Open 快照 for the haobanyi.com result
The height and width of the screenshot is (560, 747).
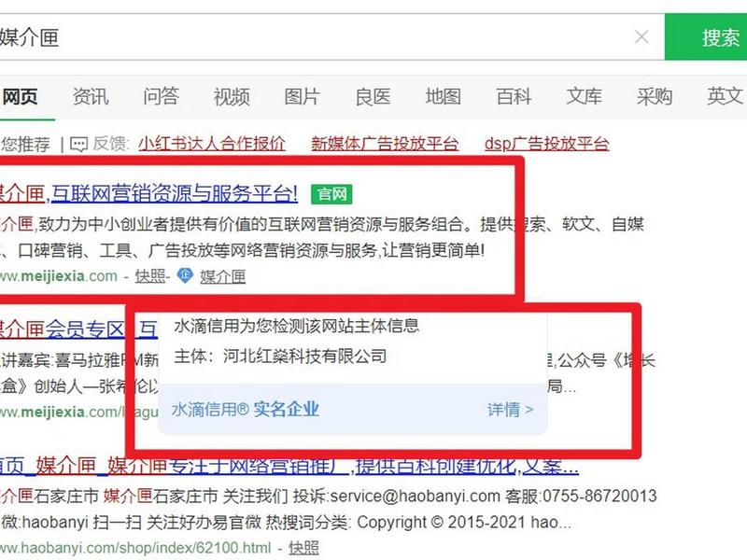coord(303,548)
